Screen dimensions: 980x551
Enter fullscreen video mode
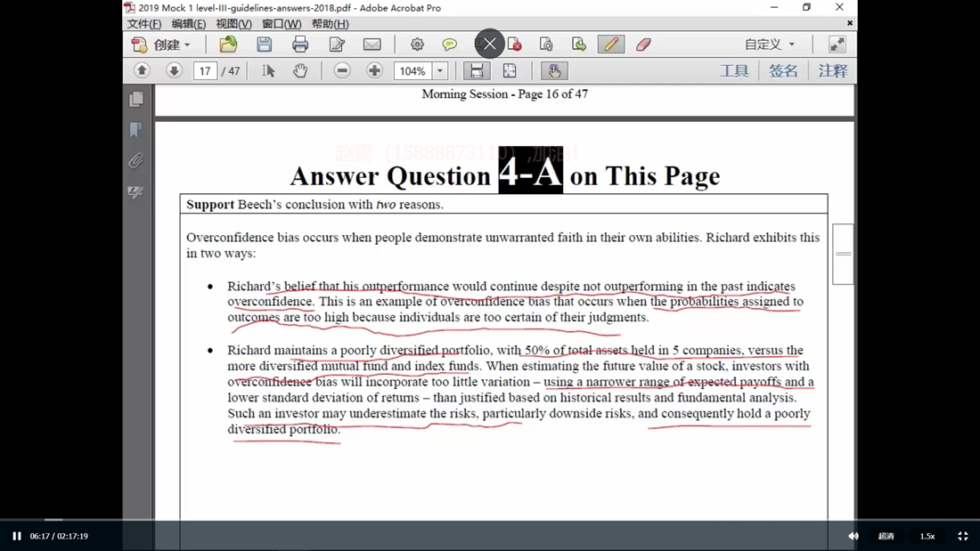[963, 536]
